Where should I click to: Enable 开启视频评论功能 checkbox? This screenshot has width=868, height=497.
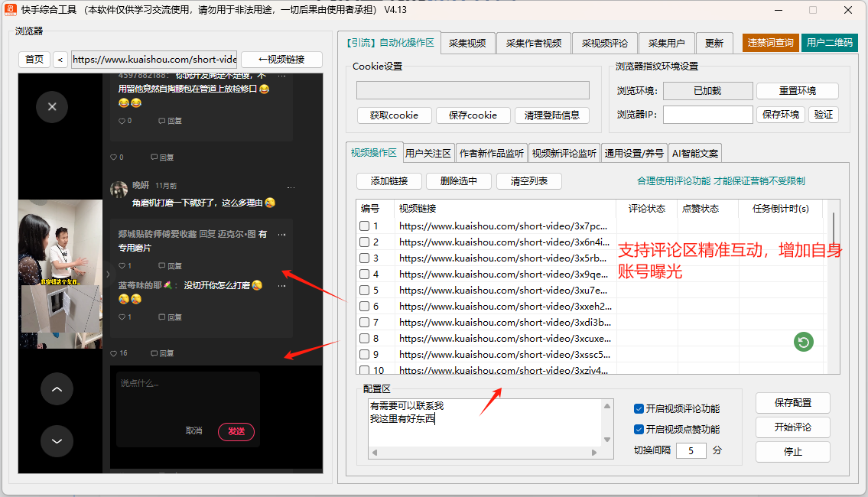click(639, 409)
